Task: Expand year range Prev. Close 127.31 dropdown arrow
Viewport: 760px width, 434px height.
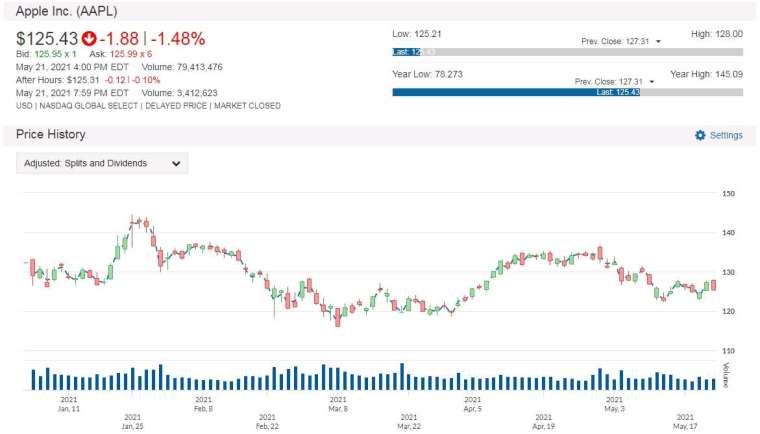Action: point(651,82)
